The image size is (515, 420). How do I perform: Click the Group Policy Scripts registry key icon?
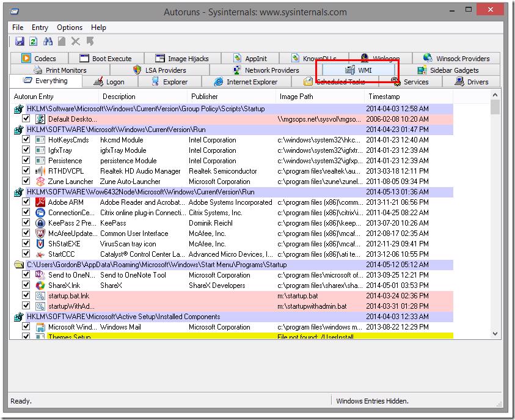19,109
